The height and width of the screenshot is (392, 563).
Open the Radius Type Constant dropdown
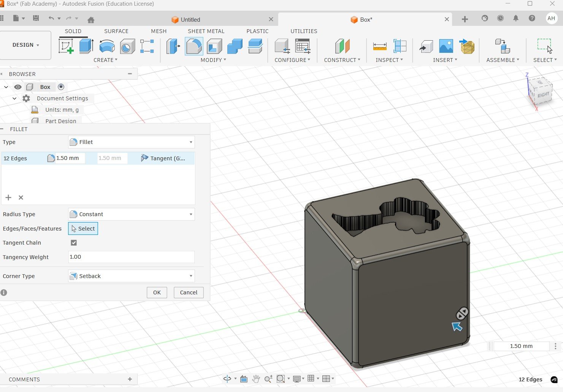pyautogui.click(x=131, y=214)
